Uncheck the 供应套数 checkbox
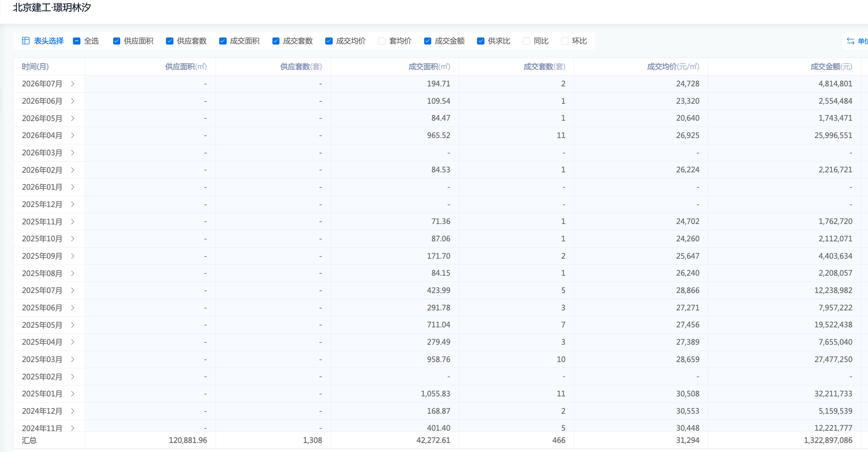This screenshot has height=452, width=868. coord(170,41)
